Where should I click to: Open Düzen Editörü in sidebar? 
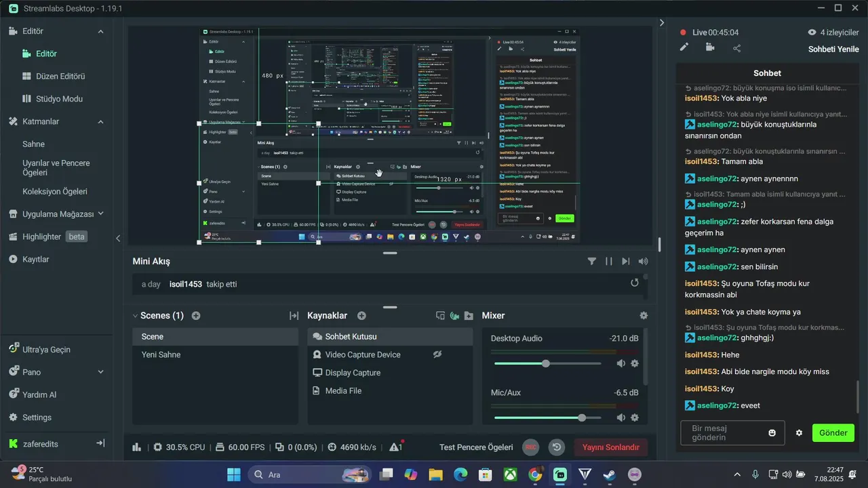[x=54, y=76]
